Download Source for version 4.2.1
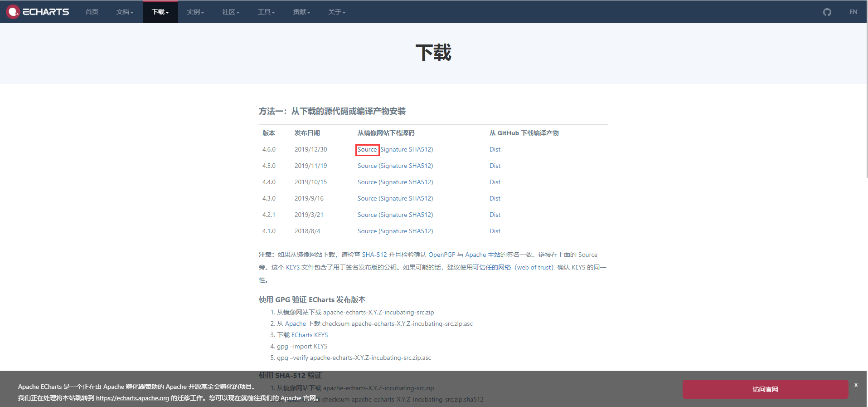 (367, 215)
